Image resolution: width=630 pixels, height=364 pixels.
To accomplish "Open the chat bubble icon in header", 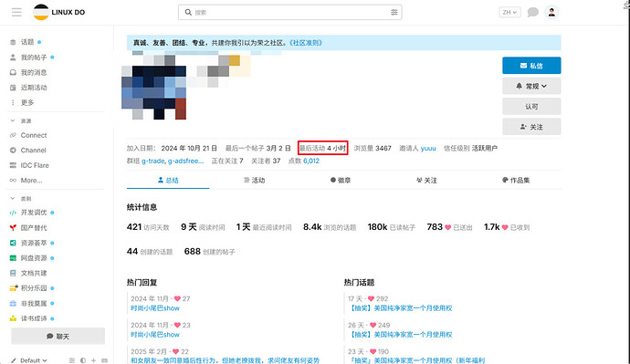I will click(533, 12).
